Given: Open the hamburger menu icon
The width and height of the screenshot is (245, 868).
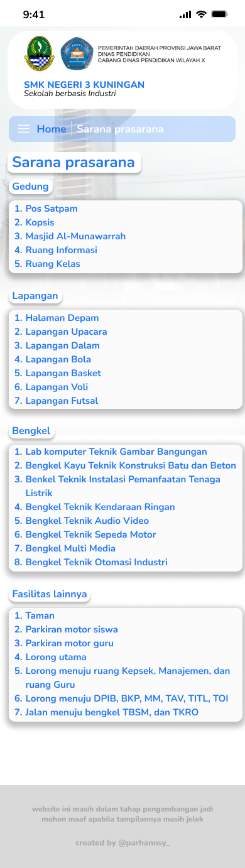Looking at the screenshot, I should point(24,129).
